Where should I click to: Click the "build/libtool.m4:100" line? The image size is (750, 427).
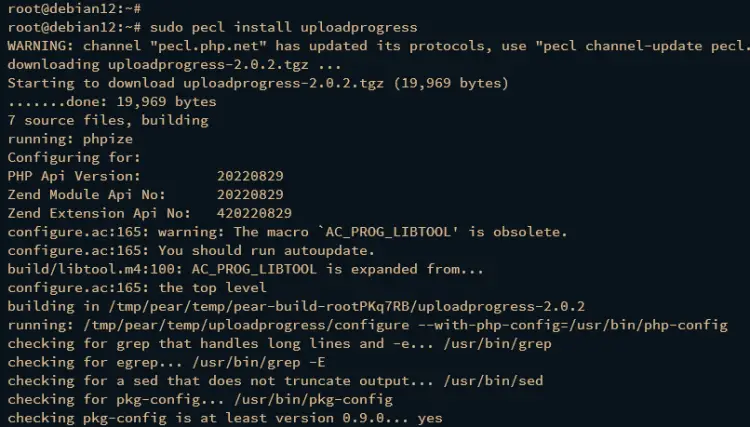246,269
